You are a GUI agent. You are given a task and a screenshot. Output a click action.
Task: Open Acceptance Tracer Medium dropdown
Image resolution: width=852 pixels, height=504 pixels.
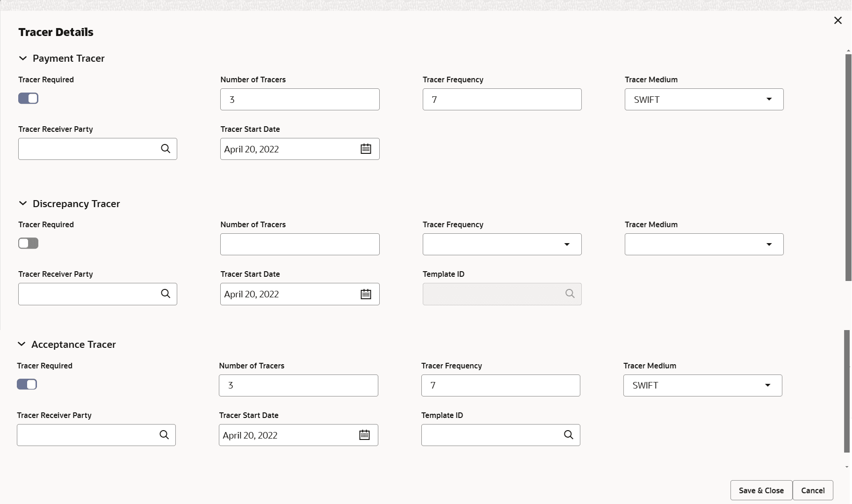point(767,385)
